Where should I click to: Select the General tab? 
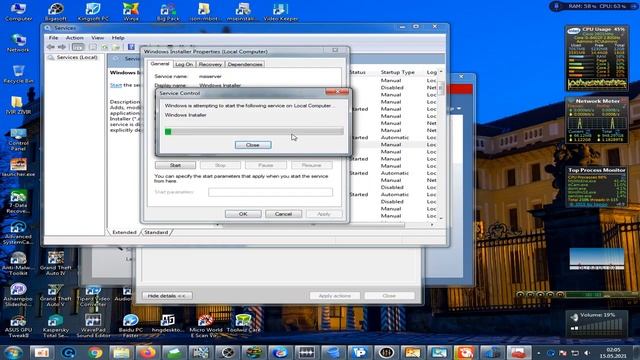(x=160, y=64)
